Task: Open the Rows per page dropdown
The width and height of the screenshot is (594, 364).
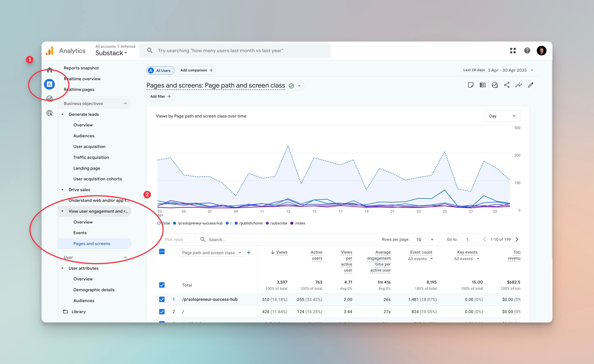Action: point(425,240)
